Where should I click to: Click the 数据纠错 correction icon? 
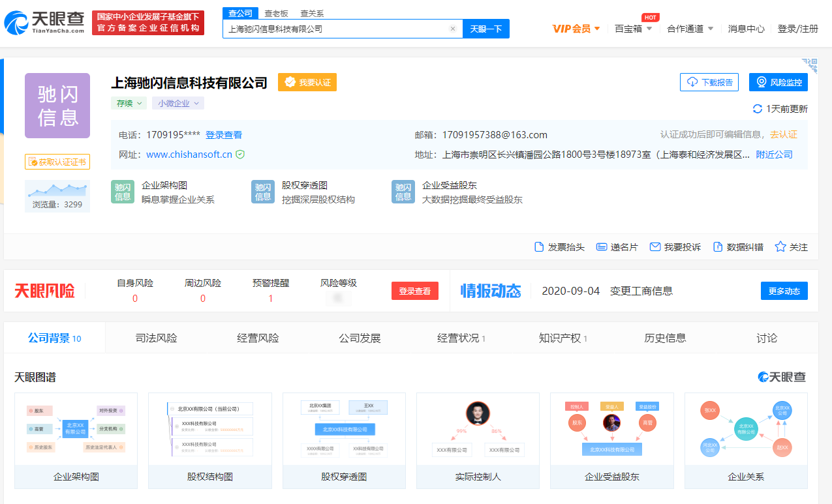718,247
